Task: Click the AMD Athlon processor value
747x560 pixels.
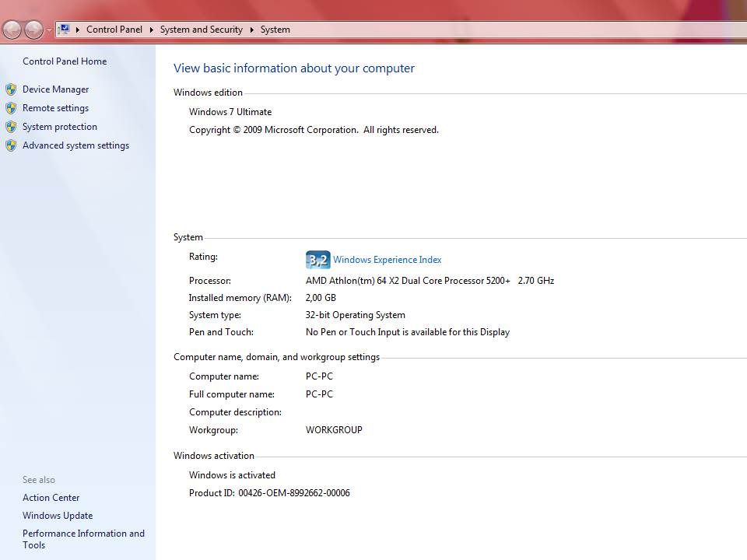Action: [430, 281]
